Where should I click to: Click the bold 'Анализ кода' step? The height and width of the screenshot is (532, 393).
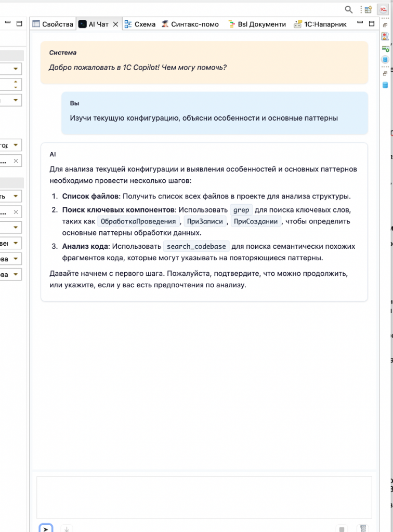tap(85, 247)
